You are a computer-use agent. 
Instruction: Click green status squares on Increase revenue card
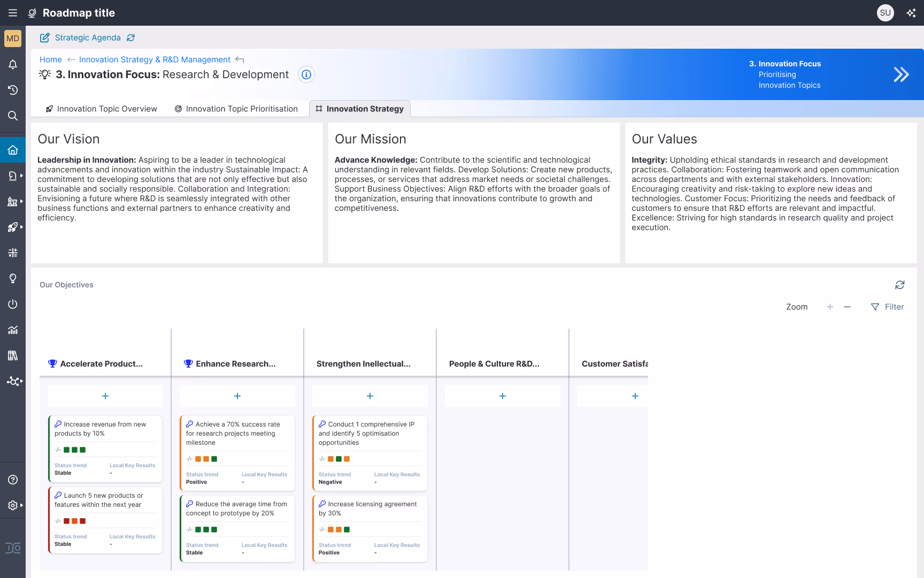click(x=75, y=450)
